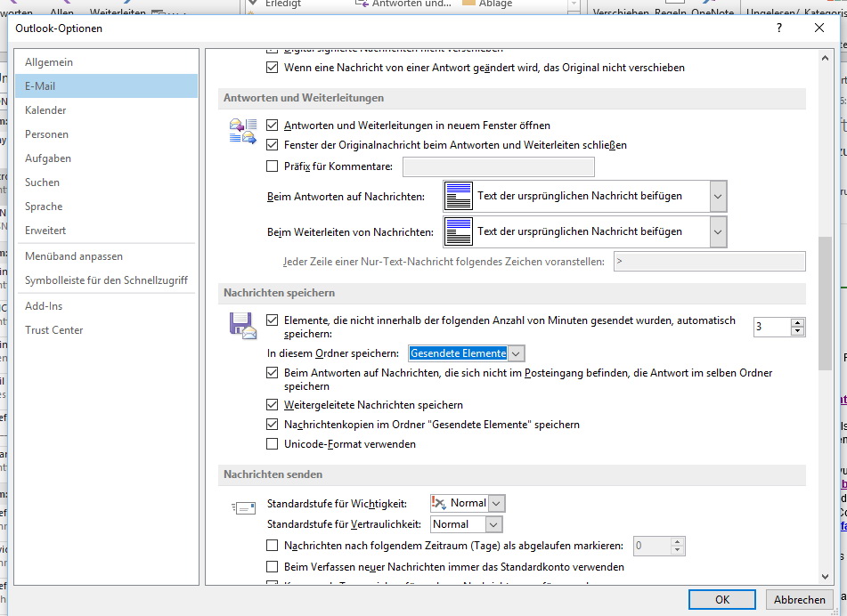Open the Erweitert options category

point(106,230)
